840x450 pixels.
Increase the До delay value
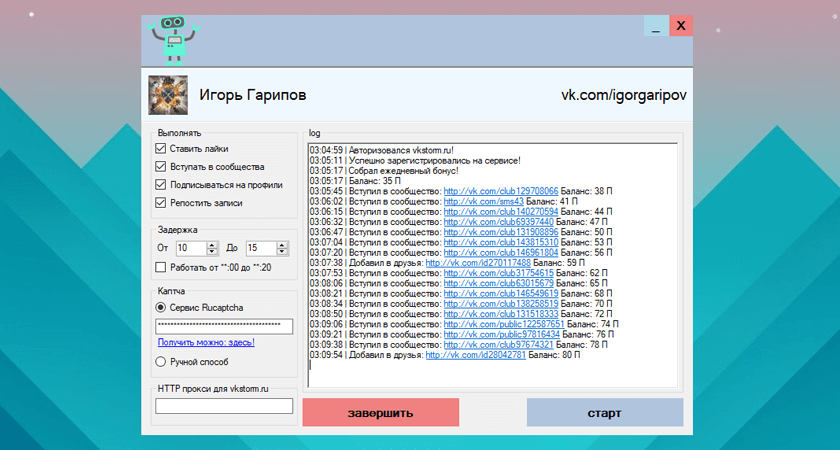282,245
